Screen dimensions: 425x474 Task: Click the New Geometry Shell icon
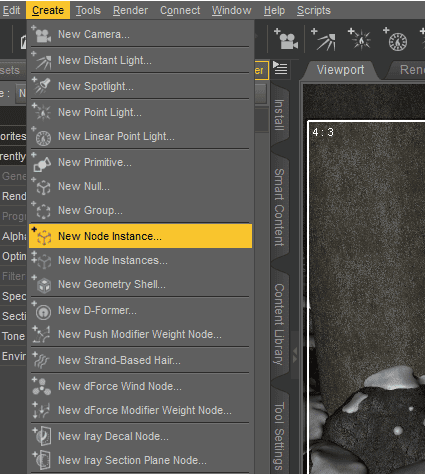(x=41, y=284)
